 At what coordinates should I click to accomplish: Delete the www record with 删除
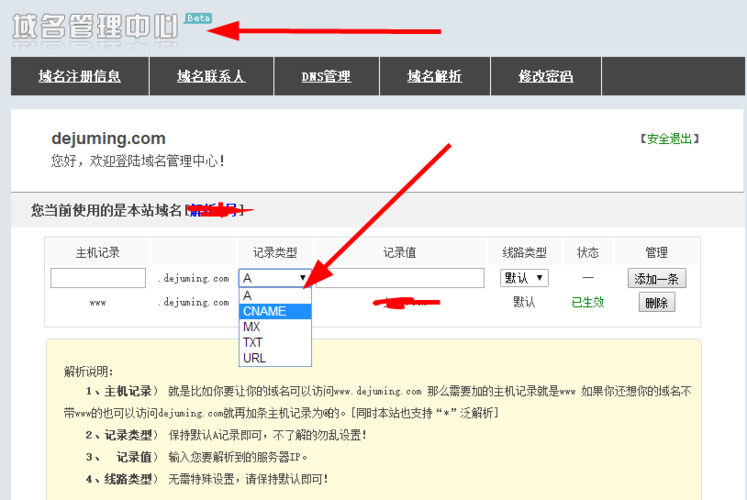(656, 302)
